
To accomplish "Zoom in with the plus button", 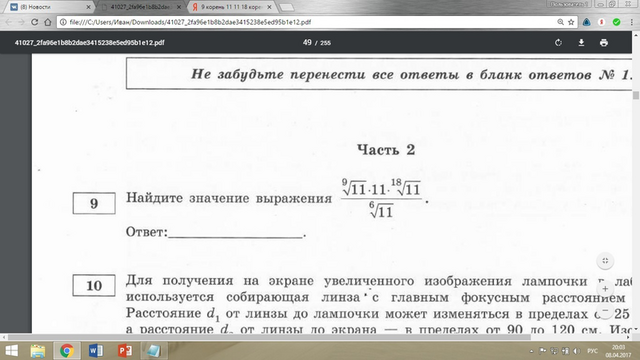I will (x=605, y=289).
